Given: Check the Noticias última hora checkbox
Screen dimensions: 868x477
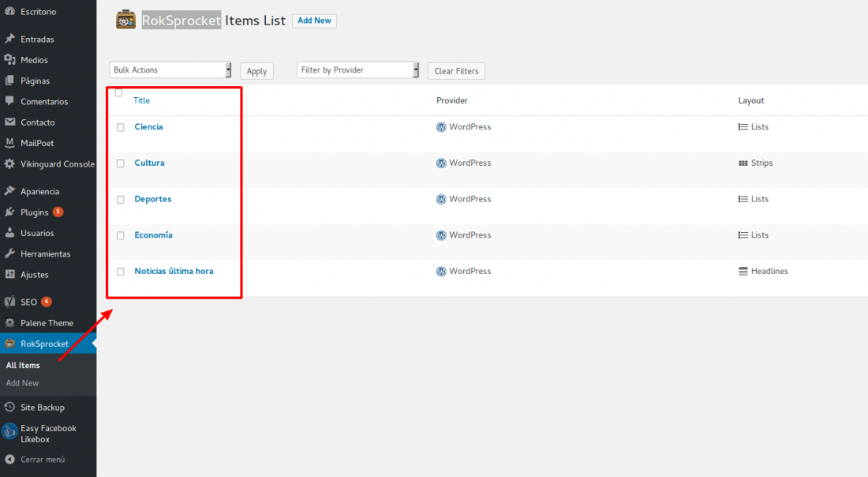Looking at the screenshot, I should 121,272.
